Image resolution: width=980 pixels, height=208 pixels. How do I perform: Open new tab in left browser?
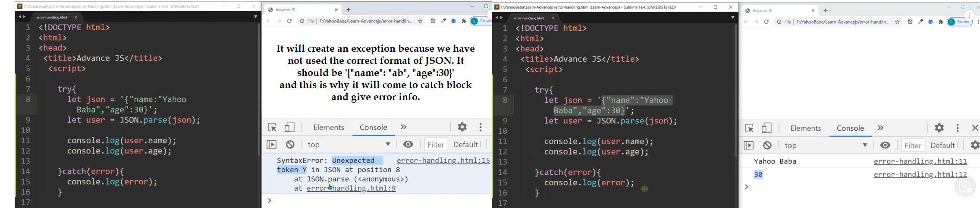pos(349,9)
